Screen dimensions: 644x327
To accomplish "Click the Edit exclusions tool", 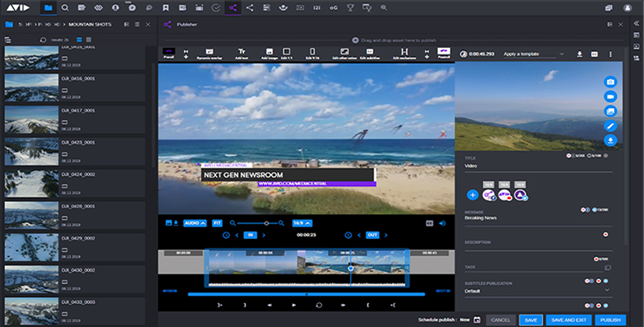I will (x=404, y=54).
